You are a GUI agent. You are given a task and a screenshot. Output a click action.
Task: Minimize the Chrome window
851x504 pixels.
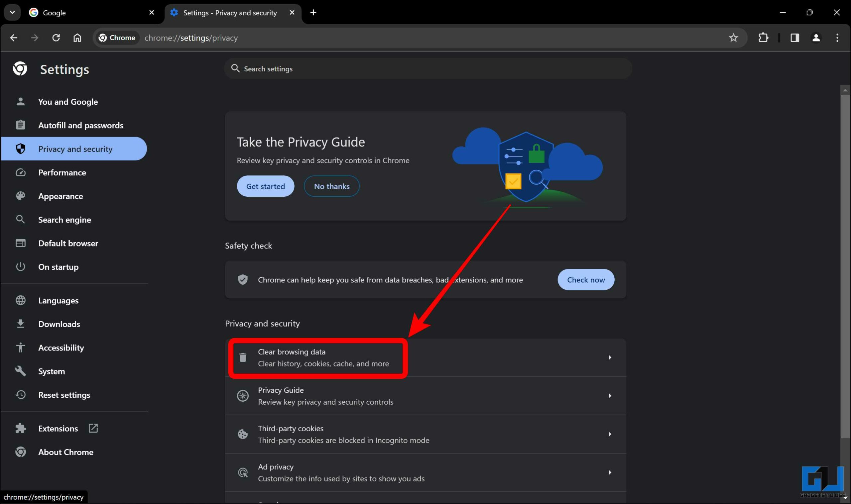point(783,13)
